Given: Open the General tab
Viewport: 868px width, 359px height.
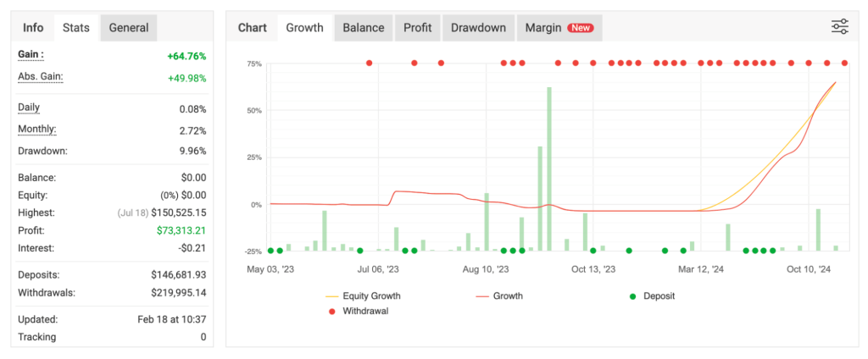Looking at the screenshot, I should click(128, 28).
